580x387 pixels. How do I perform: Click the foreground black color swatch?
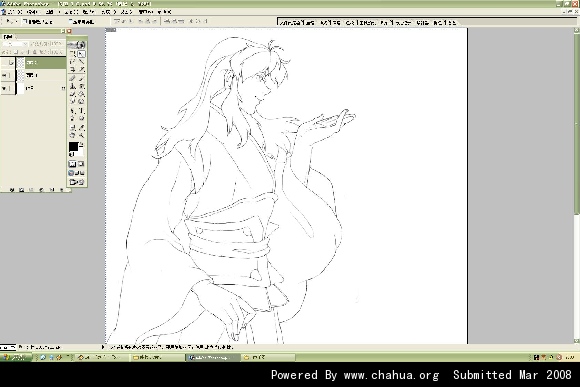pos(73,147)
